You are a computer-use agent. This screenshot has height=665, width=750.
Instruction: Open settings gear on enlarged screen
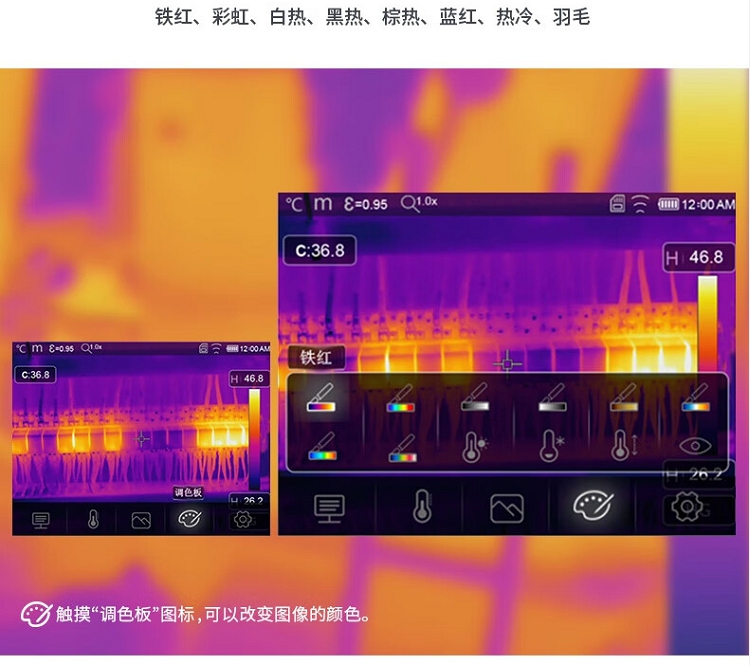pos(686,507)
